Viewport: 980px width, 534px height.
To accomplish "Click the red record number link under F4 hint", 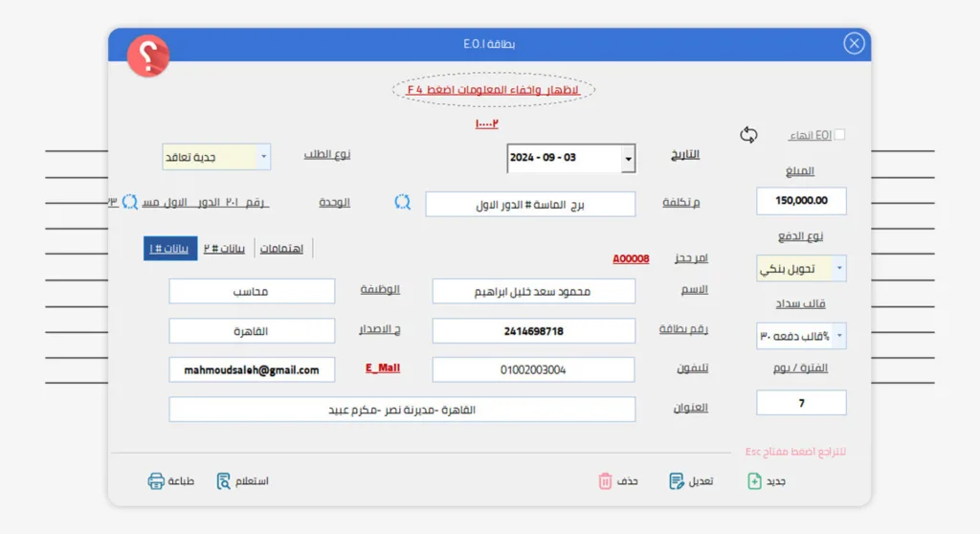I will (x=486, y=123).
